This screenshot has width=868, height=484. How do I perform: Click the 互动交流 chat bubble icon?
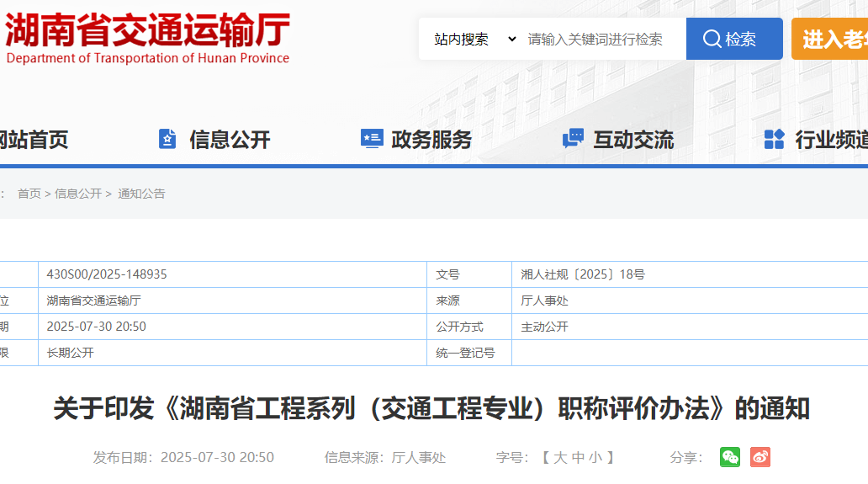pos(573,139)
